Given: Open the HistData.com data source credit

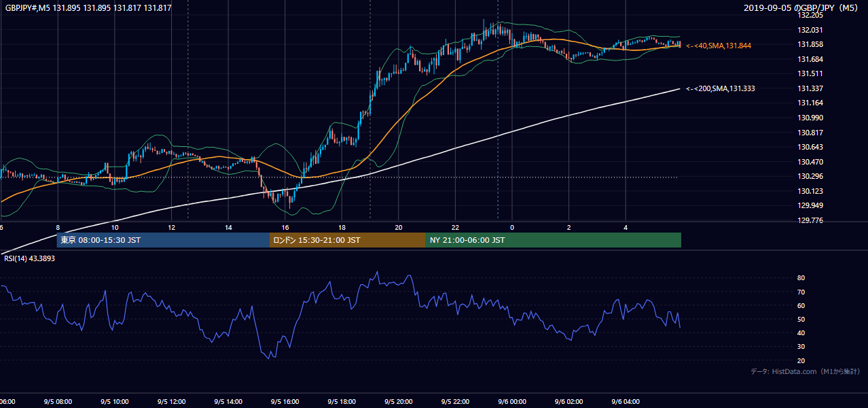Looking at the screenshot, I should click(x=806, y=371).
